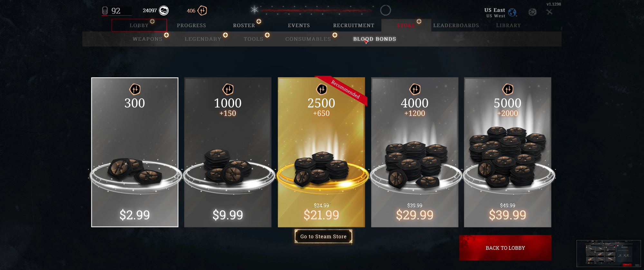
Task: Select the 300 Blood Bonds pack
Action: click(135, 152)
